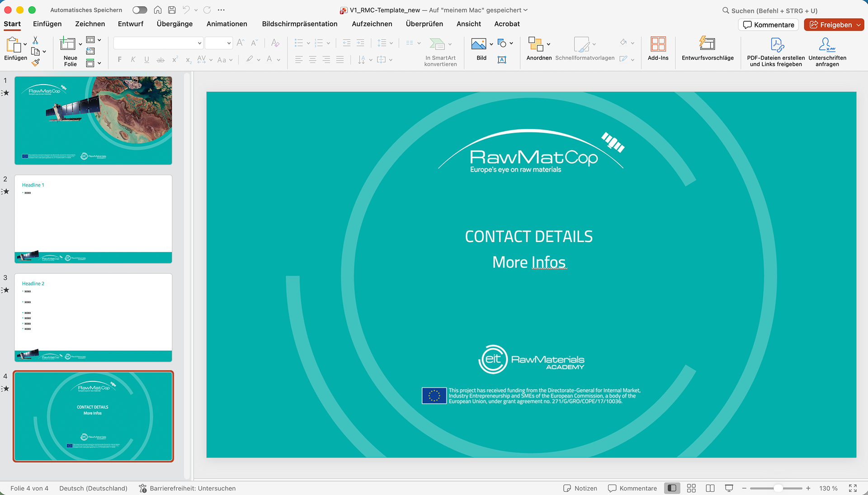This screenshot has height=495, width=868.
Task: Pick up formatting with the format painter
Action: pos(35,63)
